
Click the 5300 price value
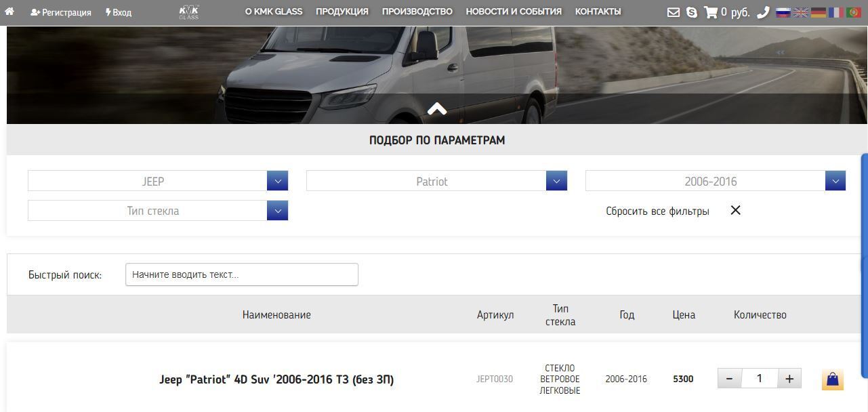point(683,379)
